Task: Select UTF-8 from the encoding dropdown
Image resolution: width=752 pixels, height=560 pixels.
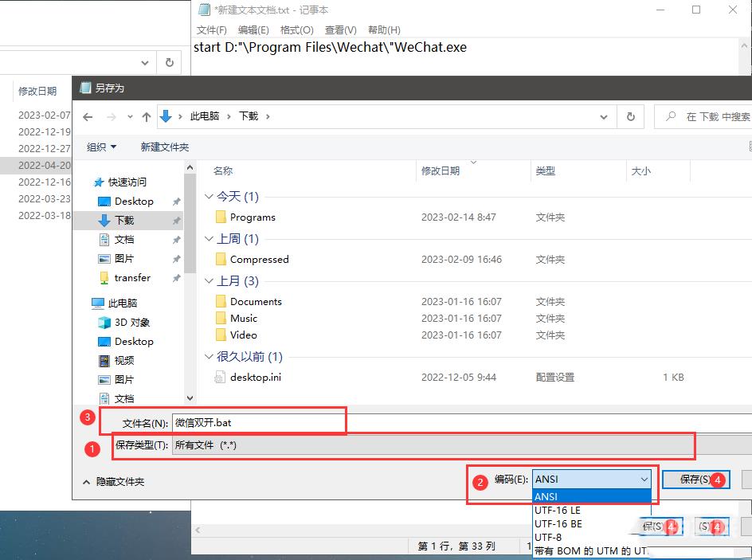Action: click(x=551, y=538)
